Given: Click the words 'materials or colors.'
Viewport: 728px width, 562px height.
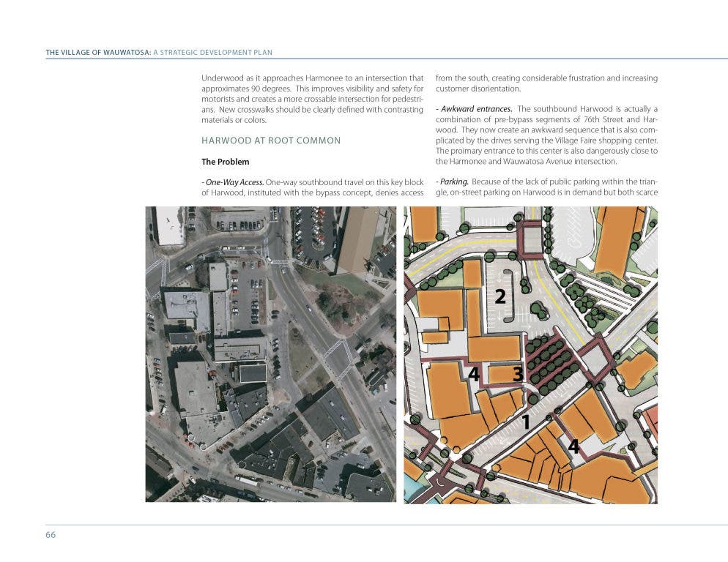Looking at the screenshot, I should coord(234,120).
